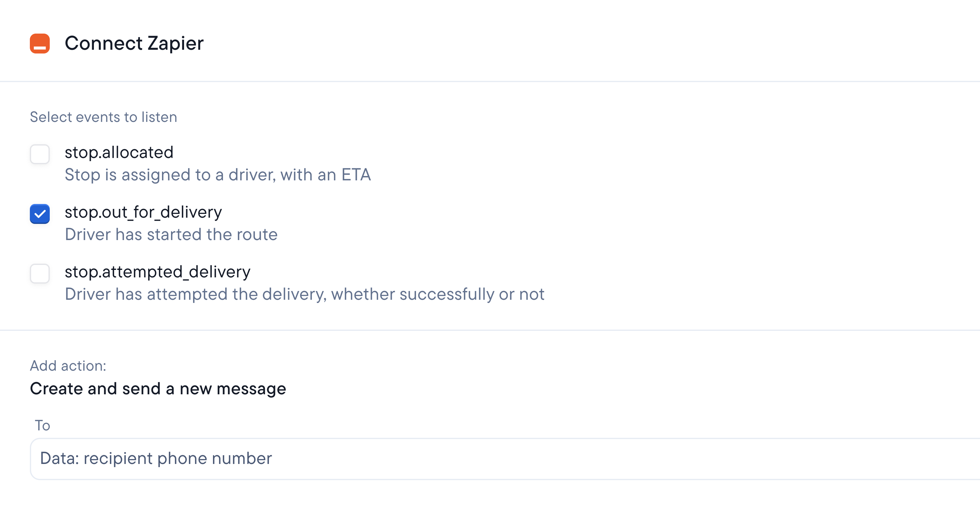Enable the stop.attempted_delivery event
This screenshot has height=505, width=980.
[39, 274]
